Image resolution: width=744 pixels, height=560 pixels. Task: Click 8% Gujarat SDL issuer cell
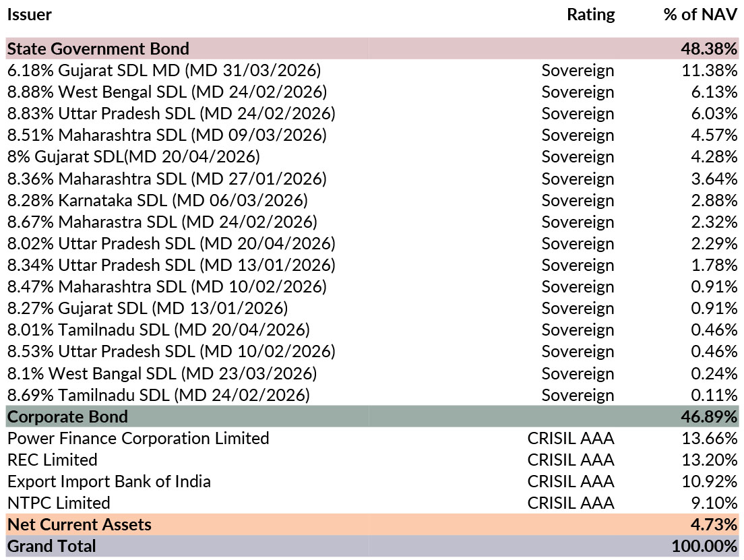(x=133, y=156)
